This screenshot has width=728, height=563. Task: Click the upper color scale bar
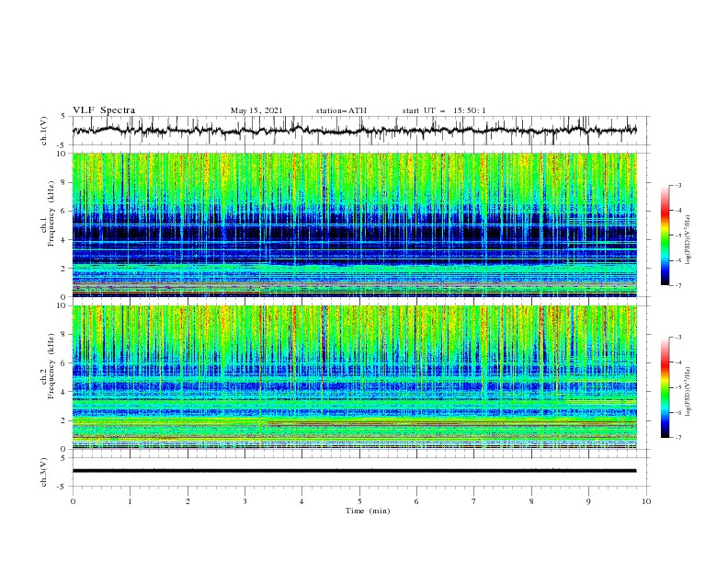tap(665, 236)
